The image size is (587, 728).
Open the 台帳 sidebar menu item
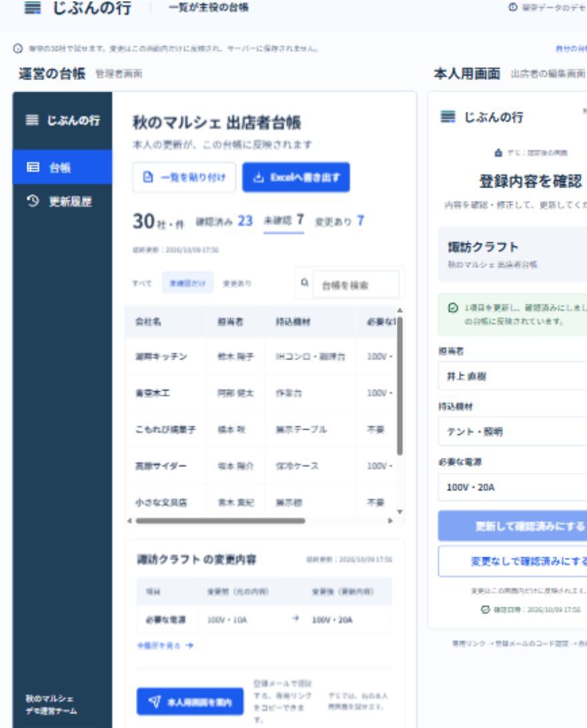tap(62, 167)
